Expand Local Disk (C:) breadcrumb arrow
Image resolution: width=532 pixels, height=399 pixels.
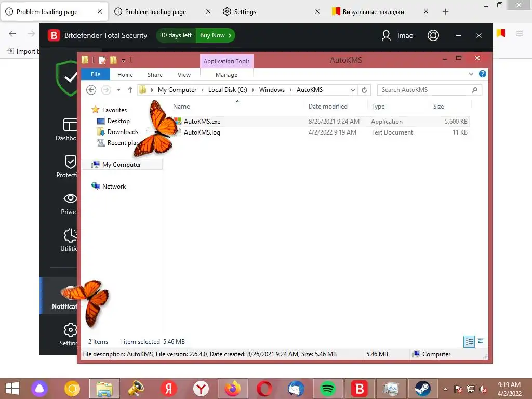(253, 90)
